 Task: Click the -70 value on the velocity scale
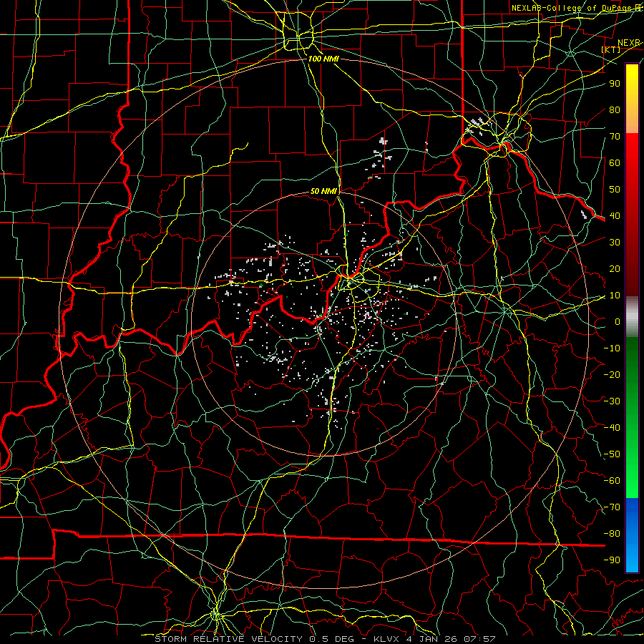(x=612, y=507)
